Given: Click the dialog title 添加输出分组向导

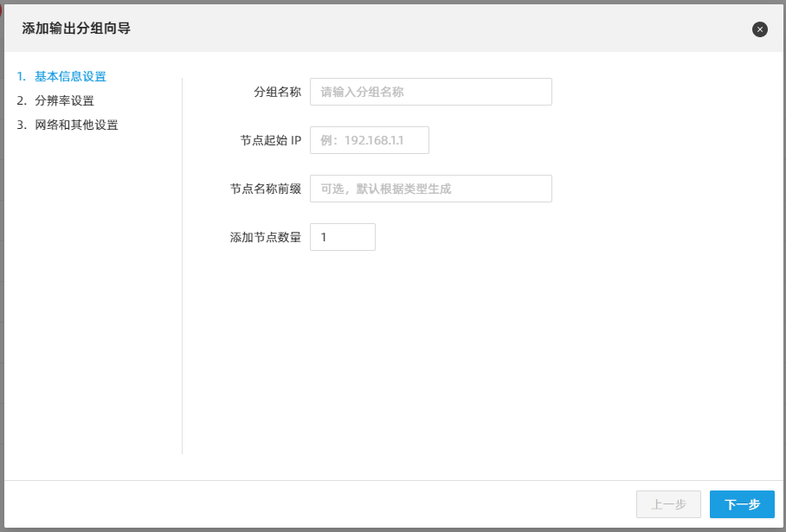Looking at the screenshot, I should coord(76,29).
